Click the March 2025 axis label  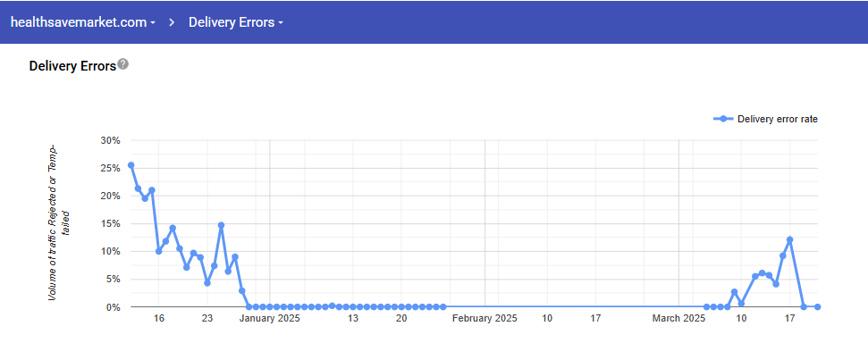[678, 319]
